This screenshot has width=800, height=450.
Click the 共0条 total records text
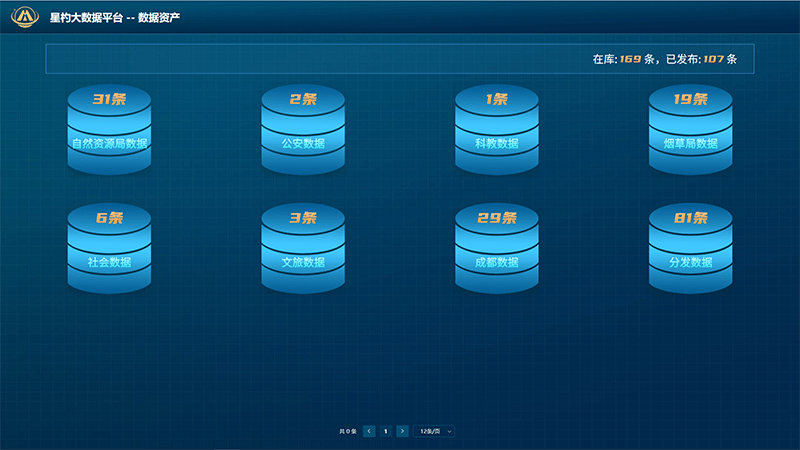click(348, 431)
